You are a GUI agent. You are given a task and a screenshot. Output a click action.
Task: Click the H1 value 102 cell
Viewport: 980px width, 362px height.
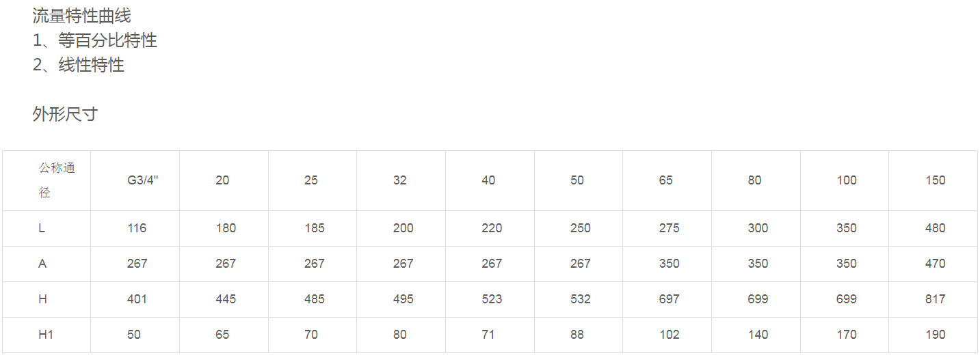669,335
